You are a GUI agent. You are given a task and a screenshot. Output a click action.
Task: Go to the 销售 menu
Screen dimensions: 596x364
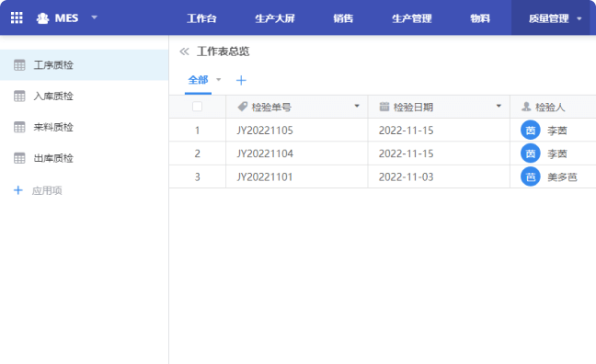[343, 18]
